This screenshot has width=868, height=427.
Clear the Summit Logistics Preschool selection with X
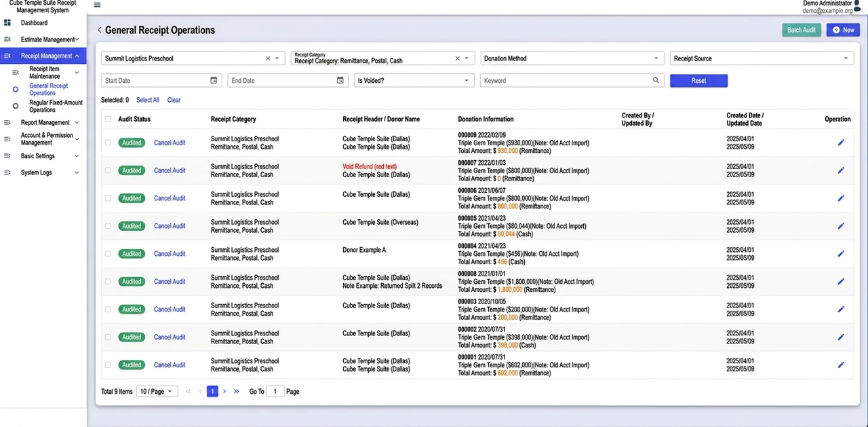pyautogui.click(x=268, y=58)
